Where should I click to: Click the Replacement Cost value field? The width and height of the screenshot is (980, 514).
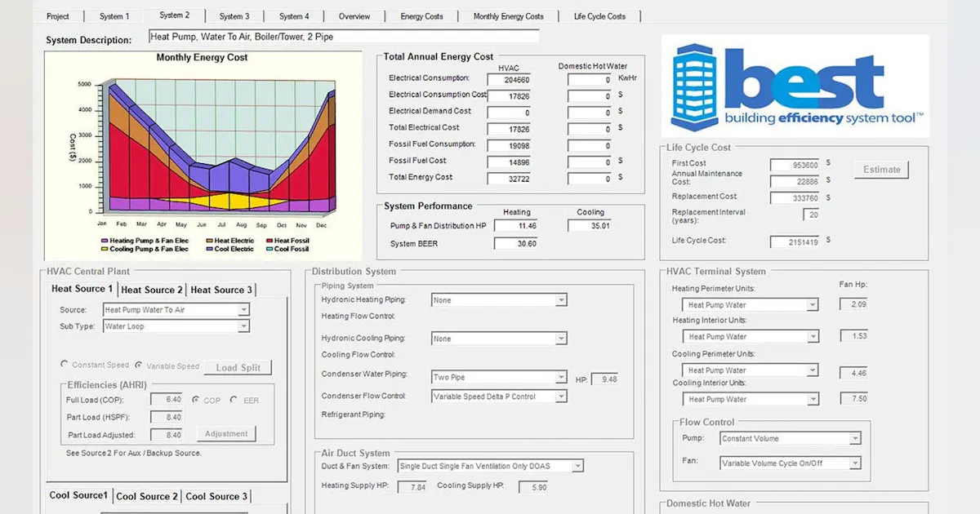point(795,197)
